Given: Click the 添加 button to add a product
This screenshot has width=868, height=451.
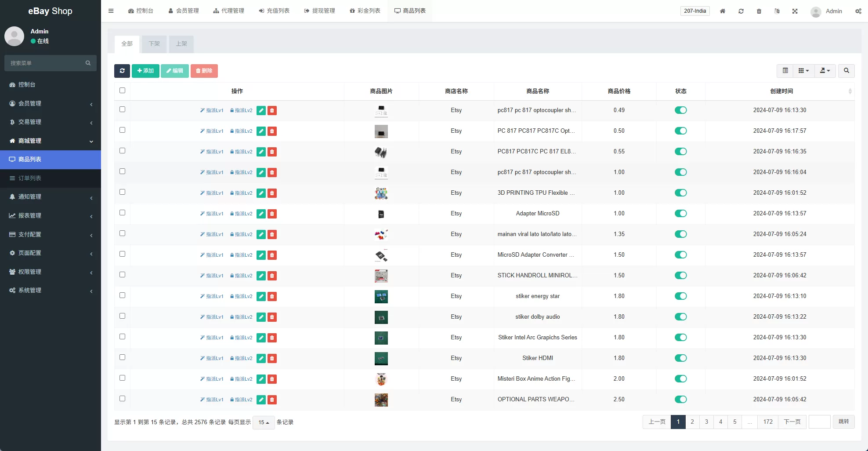Looking at the screenshot, I should 145,71.
